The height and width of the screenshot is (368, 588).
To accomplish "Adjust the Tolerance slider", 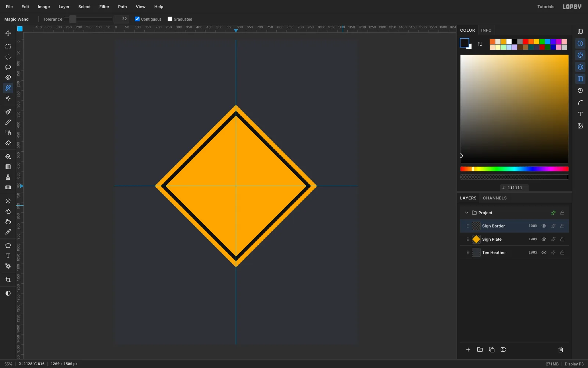I will point(88,19).
